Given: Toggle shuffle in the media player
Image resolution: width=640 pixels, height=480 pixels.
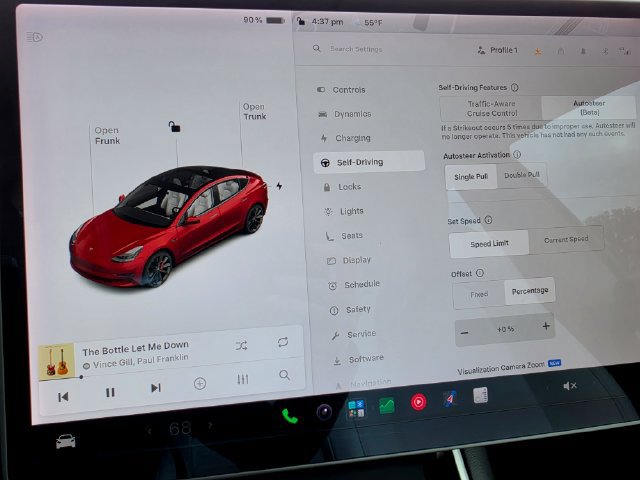Looking at the screenshot, I should pyautogui.click(x=241, y=346).
